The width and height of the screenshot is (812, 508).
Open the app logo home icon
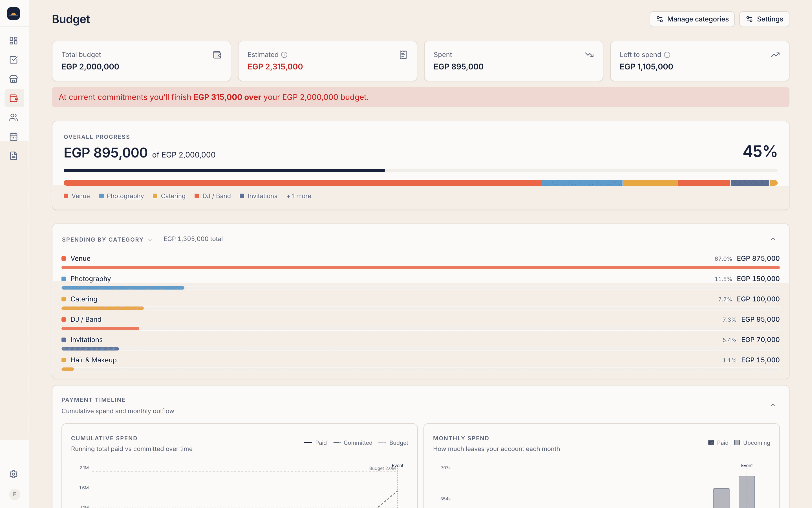14,14
